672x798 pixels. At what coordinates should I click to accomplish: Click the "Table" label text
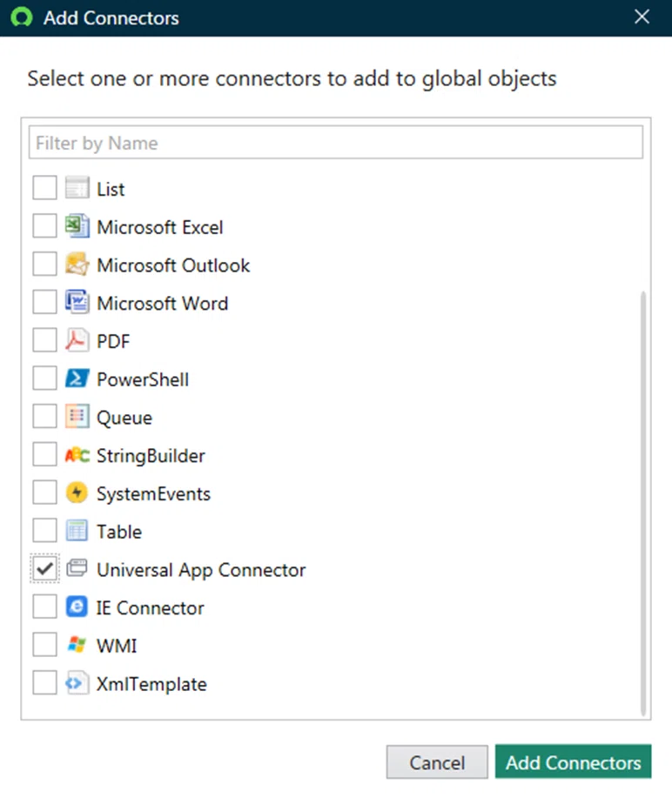[119, 532]
